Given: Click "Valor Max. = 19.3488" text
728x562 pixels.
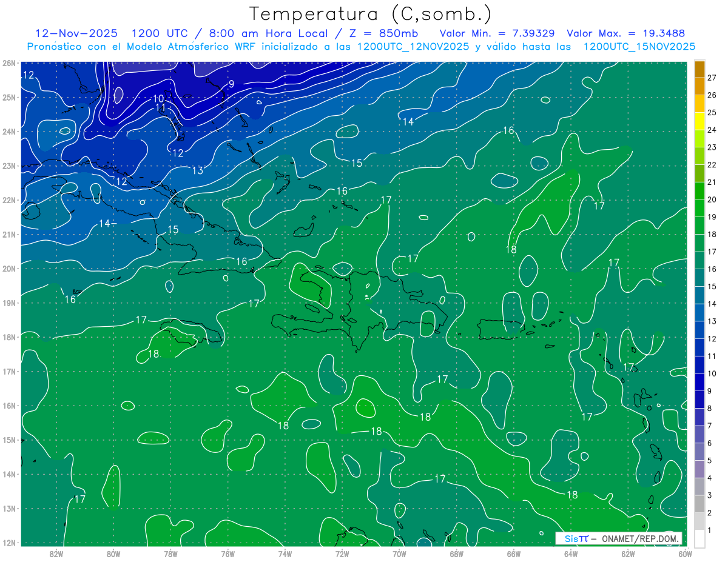Looking at the screenshot, I should [626, 33].
